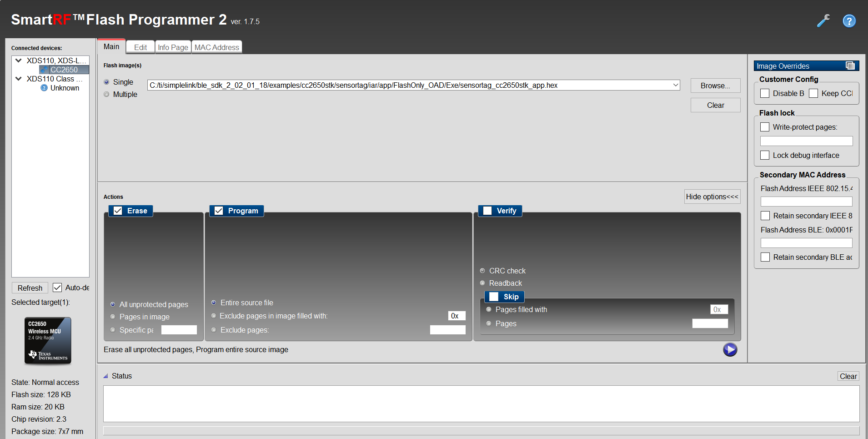Select Exclude pages in image filled with
This screenshot has height=439, width=868.
[214, 316]
